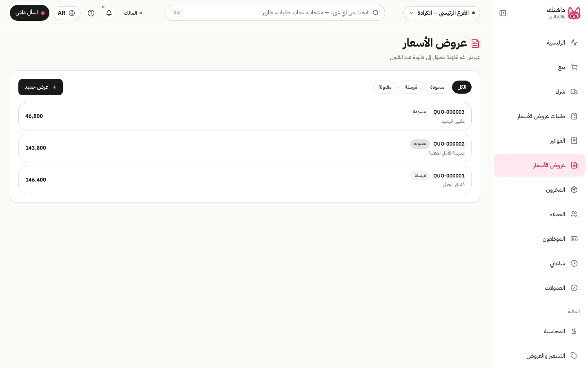Click the مسودة badge on QUO-000003
This screenshot has height=368, width=588.
click(419, 112)
